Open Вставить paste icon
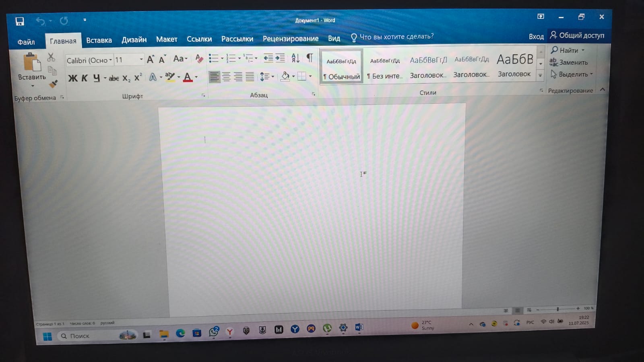Viewport: 644px width, 362px height. 32,63
